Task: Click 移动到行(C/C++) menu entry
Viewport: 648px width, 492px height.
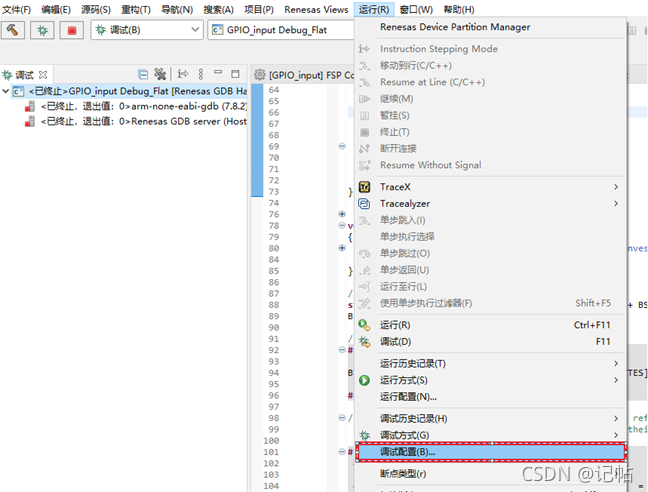Action: pyautogui.click(x=491, y=65)
